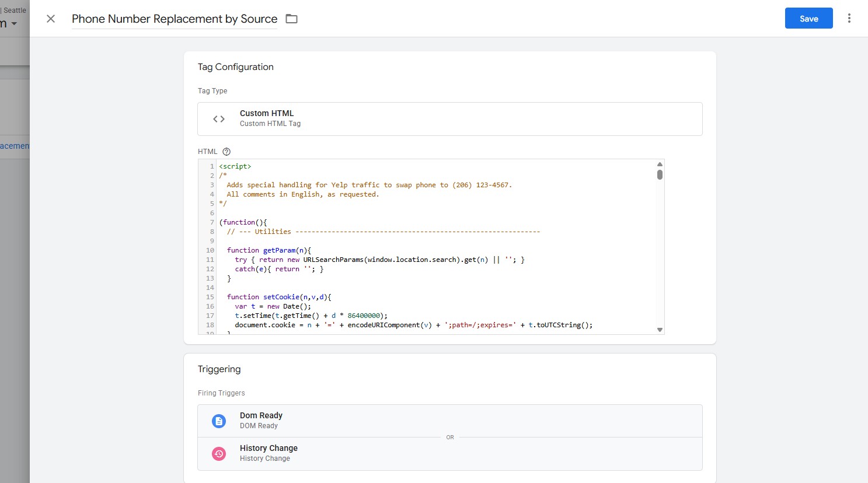Click the folder icon beside the tag name
This screenshot has width=868, height=483.
click(x=291, y=18)
